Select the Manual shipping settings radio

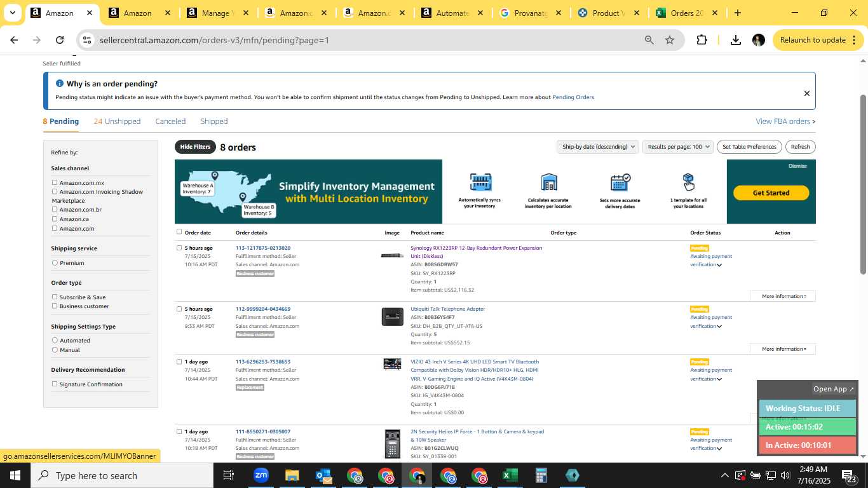55,349
